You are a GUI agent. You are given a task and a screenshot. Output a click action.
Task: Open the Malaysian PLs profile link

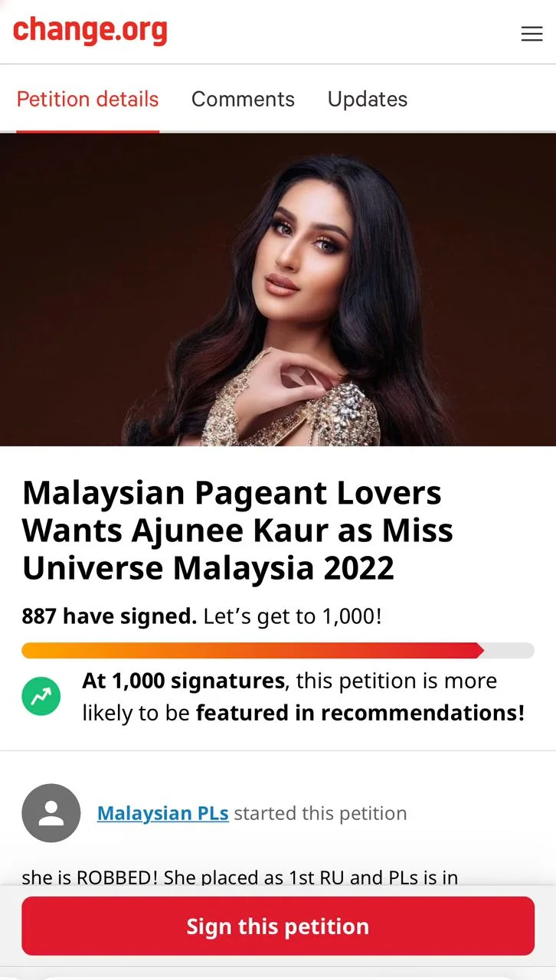163,813
